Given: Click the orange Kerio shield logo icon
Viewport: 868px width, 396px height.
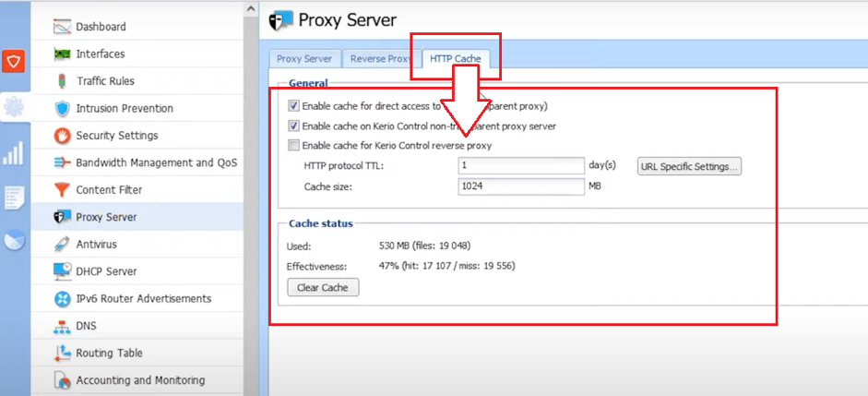Looking at the screenshot, I should coord(13,61).
